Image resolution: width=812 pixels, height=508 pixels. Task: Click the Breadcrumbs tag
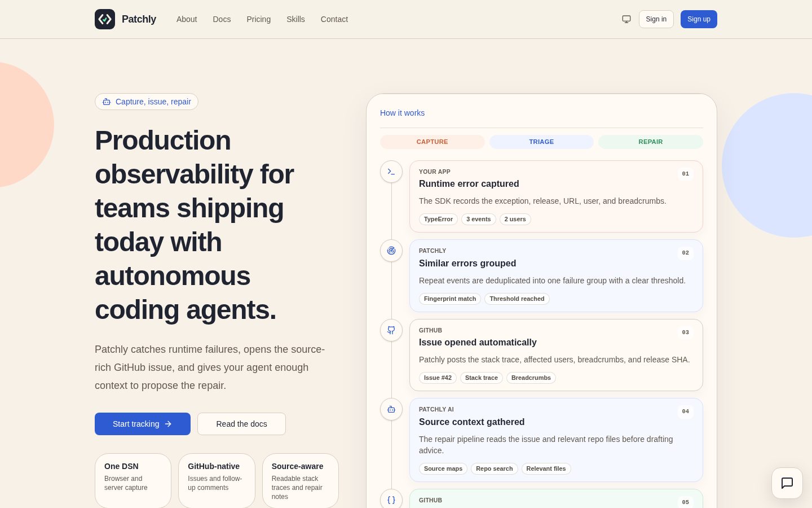coord(531,378)
